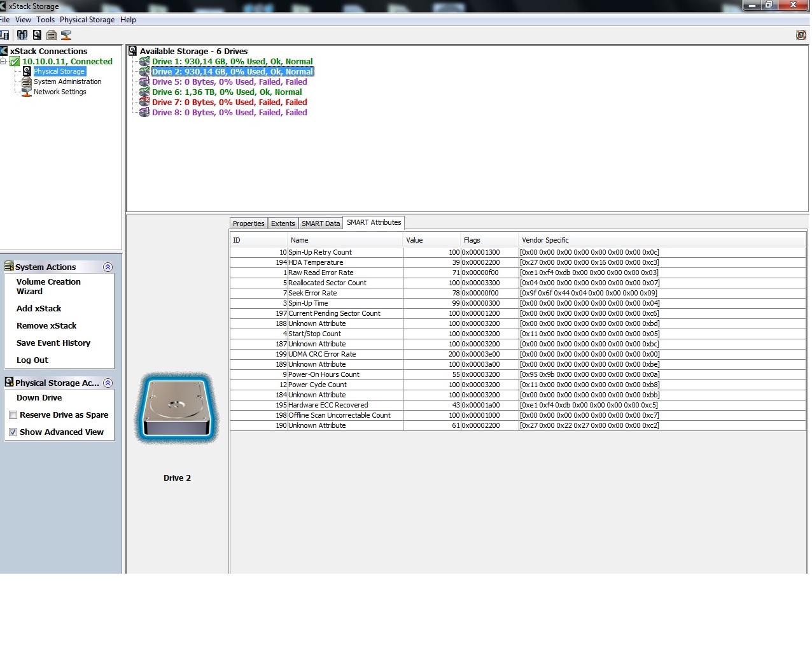Sort table by the Value column header
Image resolution: width=812 pixels, height=652 pixels.
click(431, 240)
